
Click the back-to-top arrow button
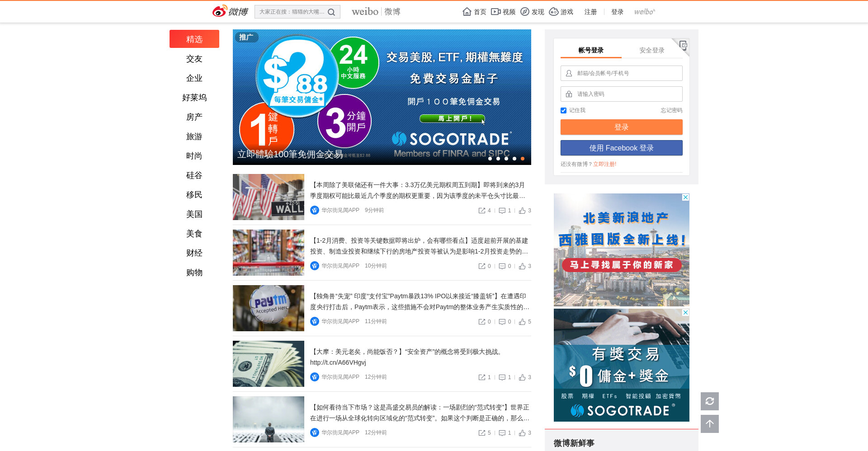[x=710, y=424]
